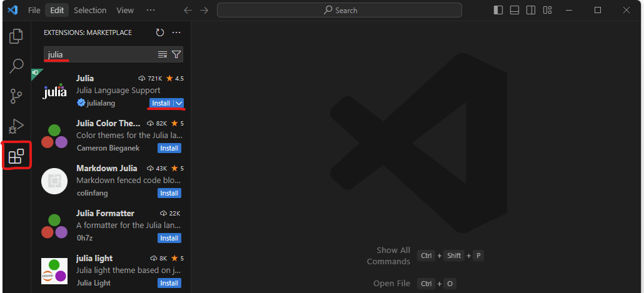The image size is (644, 293).
Task: Install Markdown Julia extension
Action: tap(169, 193)
